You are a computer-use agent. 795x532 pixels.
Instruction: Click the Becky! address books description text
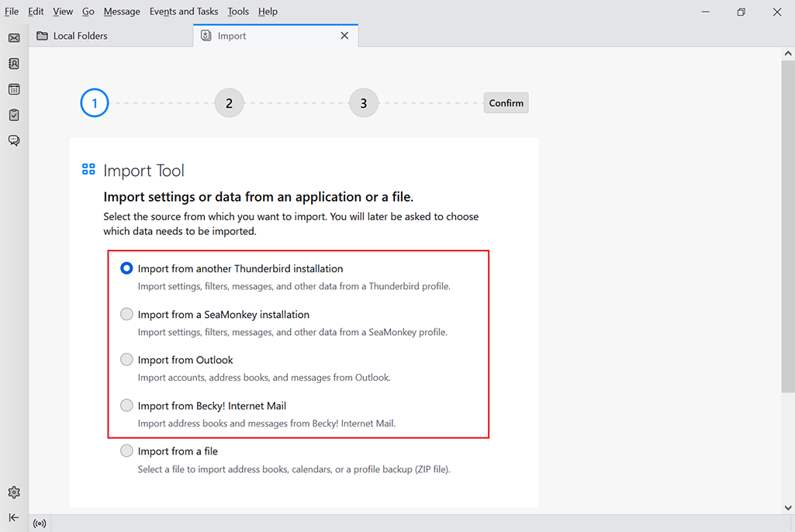click(267, 423)
